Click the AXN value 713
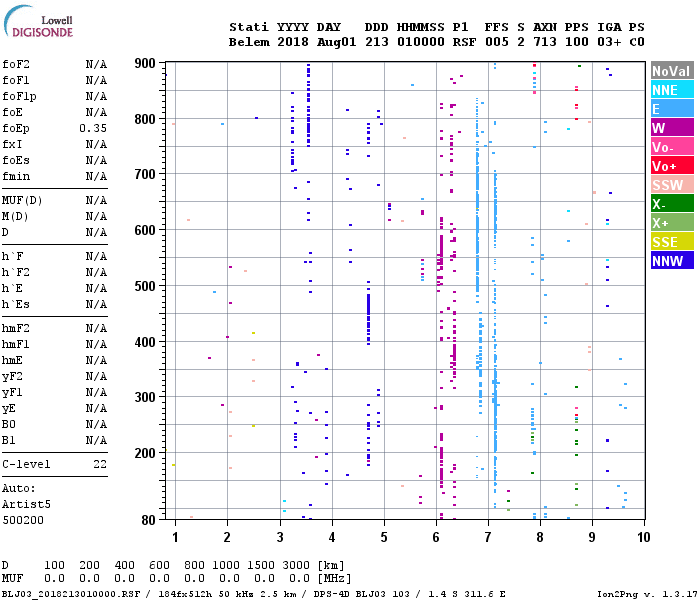Viewport: 700px width, 600px height. (545, 42)
